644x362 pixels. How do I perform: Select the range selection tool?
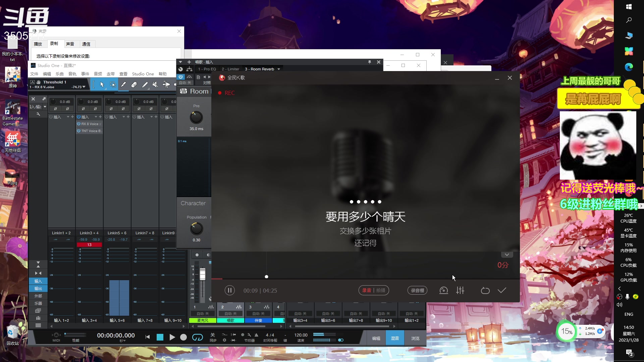113,84
